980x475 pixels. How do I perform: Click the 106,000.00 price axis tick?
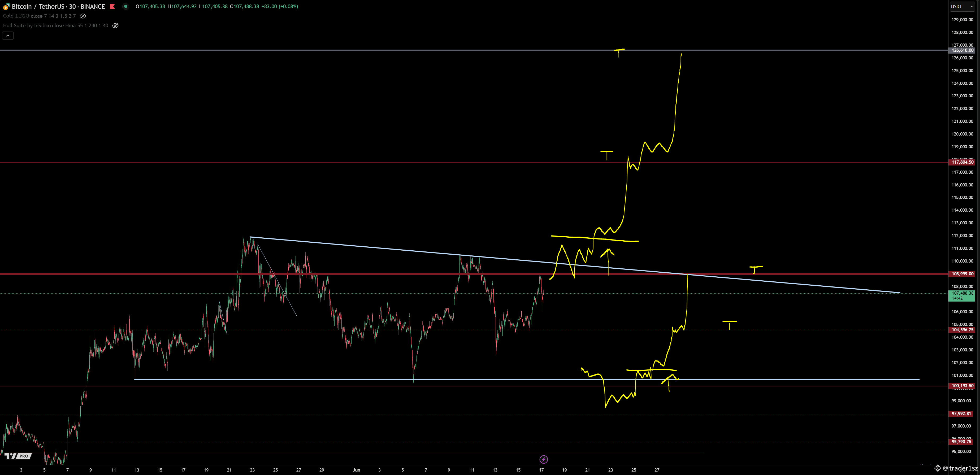[x=962, y=312]
